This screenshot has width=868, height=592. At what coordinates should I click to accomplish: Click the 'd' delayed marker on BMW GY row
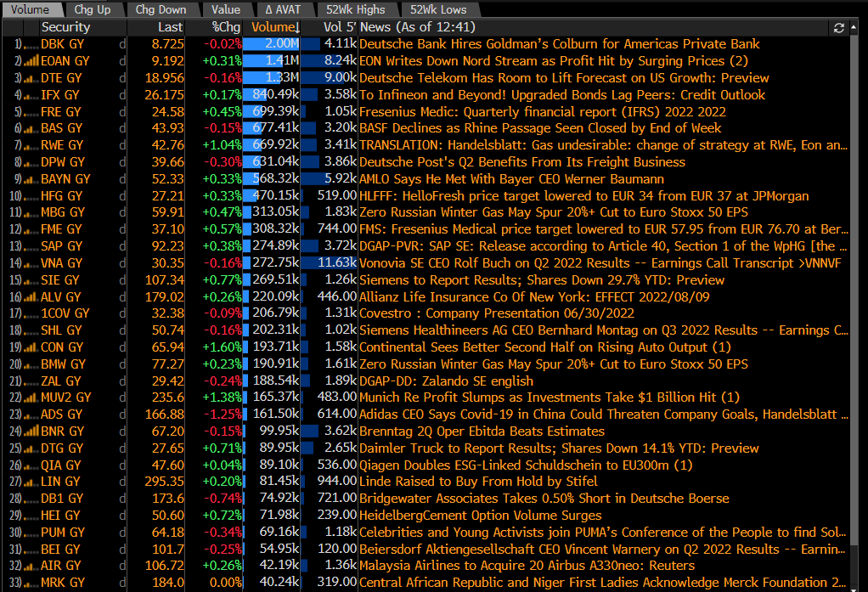pyautogui.click(x=122, y=364)
